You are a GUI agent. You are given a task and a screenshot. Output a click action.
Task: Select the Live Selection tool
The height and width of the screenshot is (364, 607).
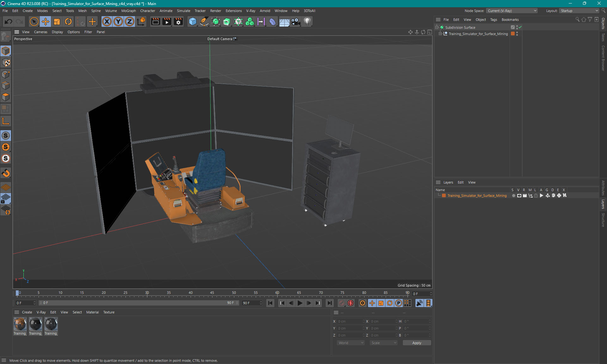coord(34,21)
